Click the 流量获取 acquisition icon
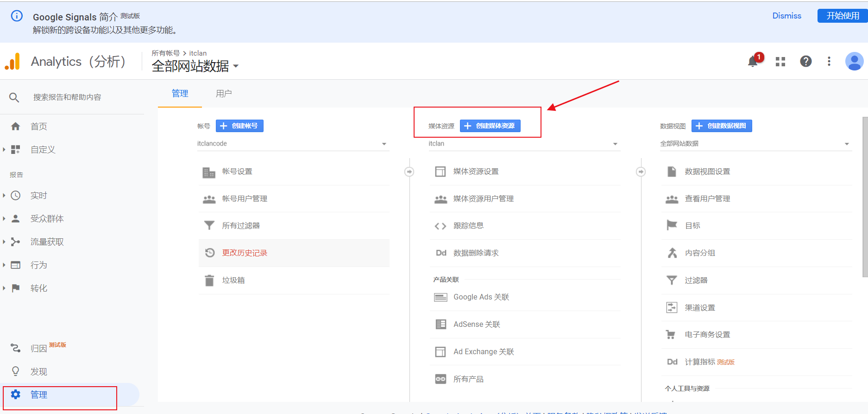This screenshot has width=868, height=414. (16, 242)
